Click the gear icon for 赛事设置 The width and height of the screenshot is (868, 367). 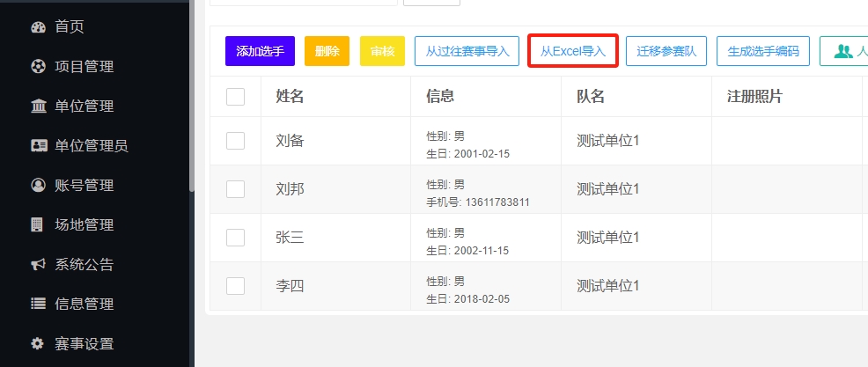coord(37,344)
